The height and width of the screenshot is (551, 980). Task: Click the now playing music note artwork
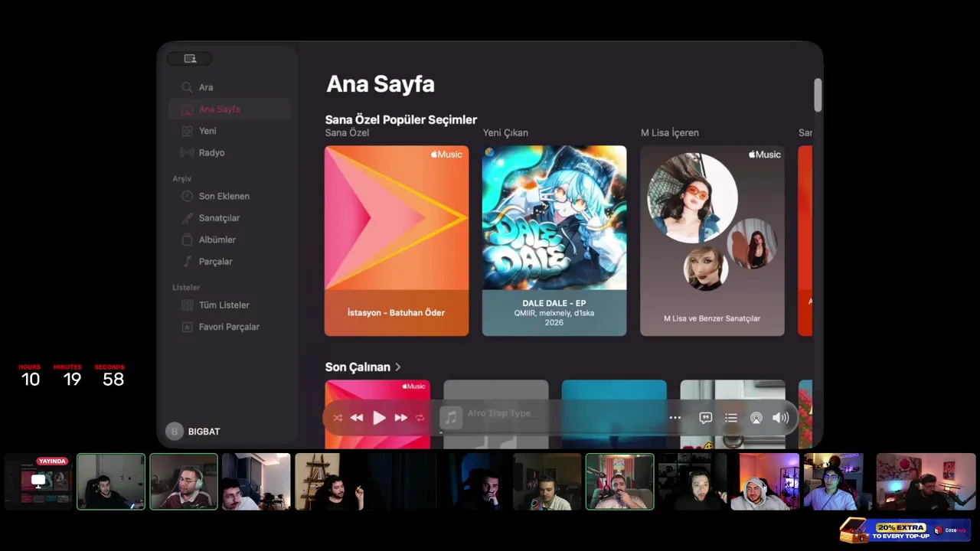[451, 417]
